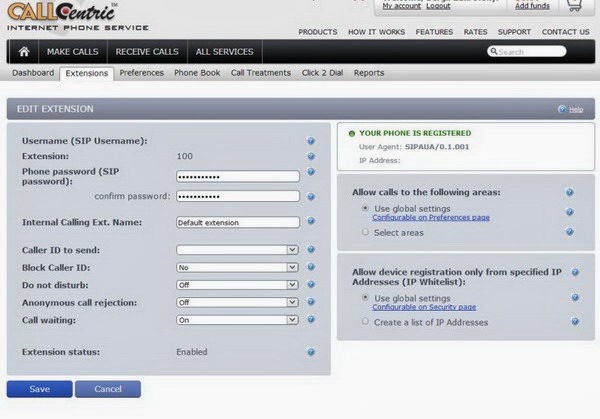Focus the confirm password field
This screenshot has width=600, height=419.
click(238, 196)
